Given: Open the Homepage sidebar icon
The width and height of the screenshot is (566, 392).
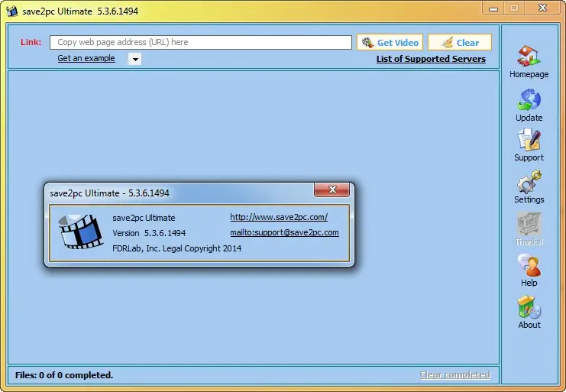Looking at the screenshot, I should pyautogui.click(x=529, y=57).
